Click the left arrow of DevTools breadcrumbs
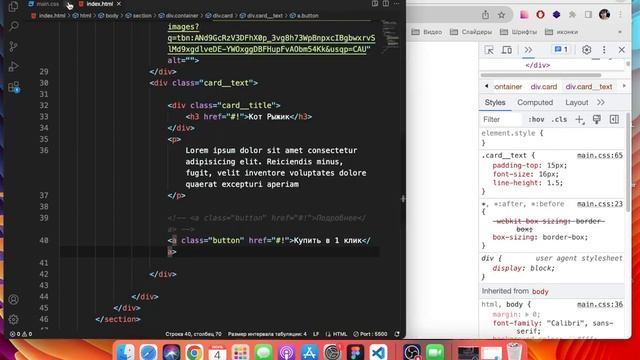Screen dimensions: 640x360 [487, 86]
